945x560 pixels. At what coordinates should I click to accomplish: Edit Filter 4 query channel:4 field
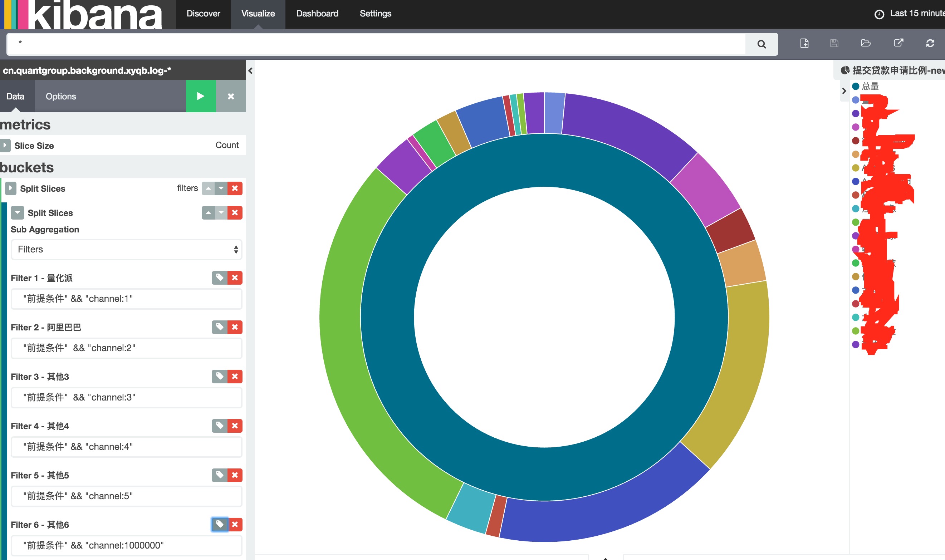click(126, 447)
